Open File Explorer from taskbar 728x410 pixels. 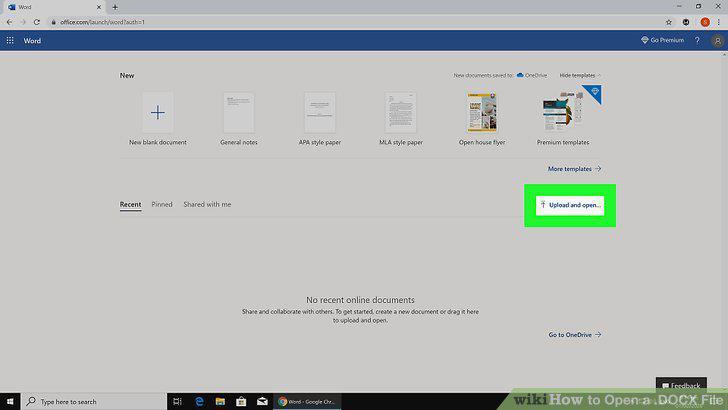pos(220,402)
